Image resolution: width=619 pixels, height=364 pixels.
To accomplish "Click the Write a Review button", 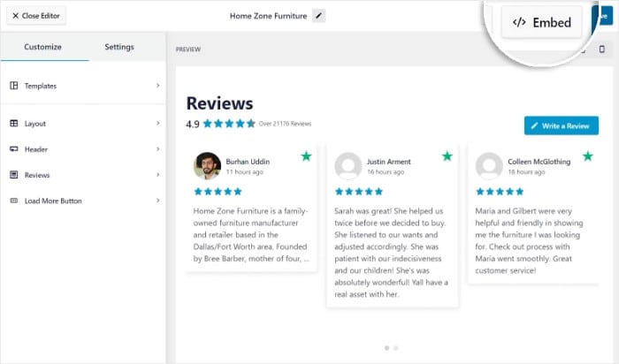I will (561, 125).
